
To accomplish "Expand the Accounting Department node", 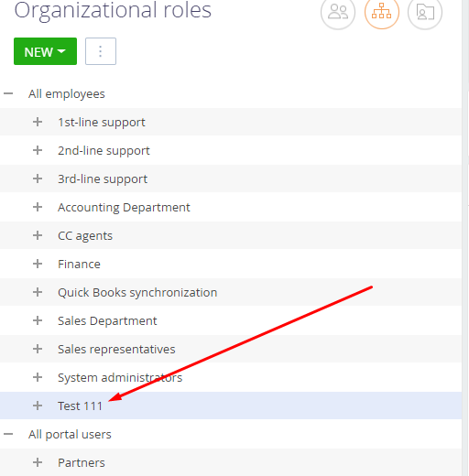I will [38, 207].
